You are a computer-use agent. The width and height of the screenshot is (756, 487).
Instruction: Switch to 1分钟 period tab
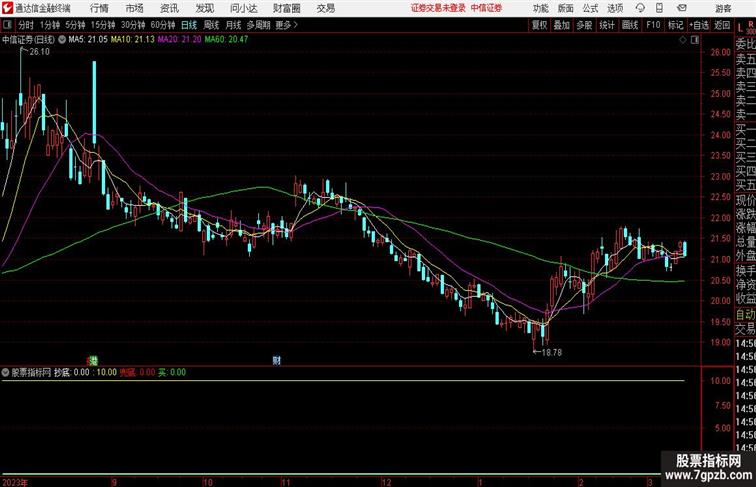coord(50,25)
